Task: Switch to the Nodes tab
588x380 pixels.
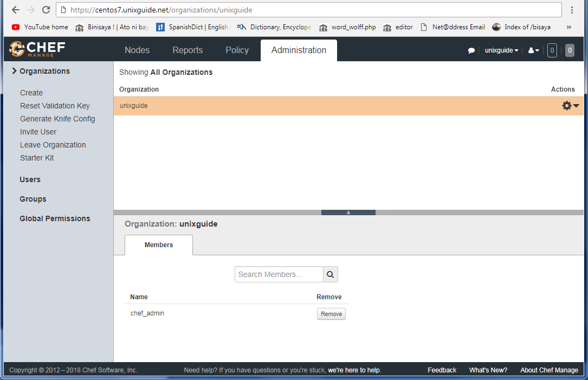Action: pos(137,50)
